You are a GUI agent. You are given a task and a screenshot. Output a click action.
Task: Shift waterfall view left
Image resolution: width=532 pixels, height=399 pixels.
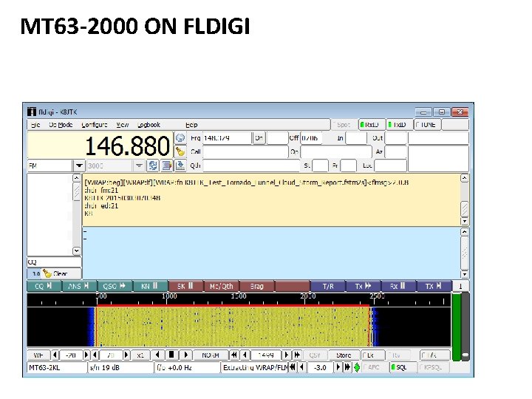pos(157,355)
